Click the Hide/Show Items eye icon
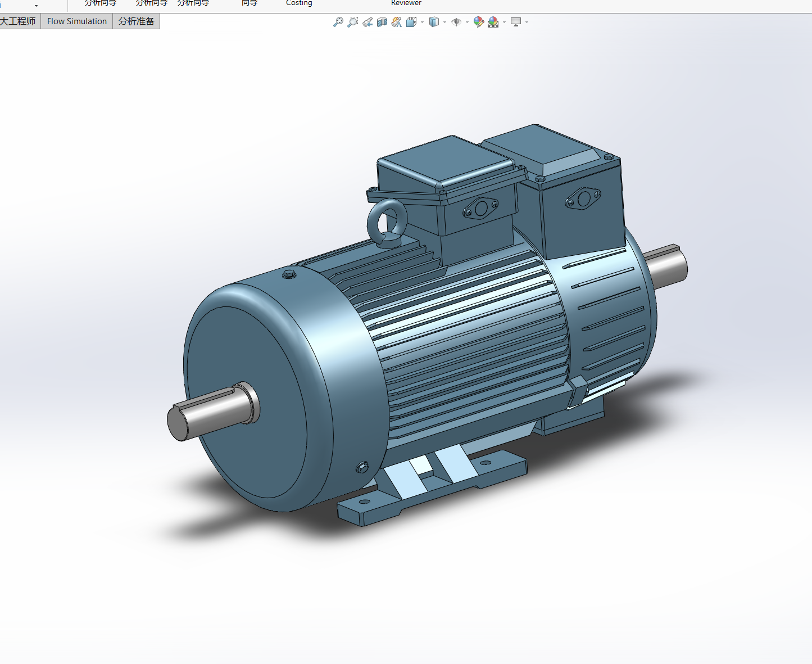Image resolution: width=812 pixels, height=664 pixels. coord(456,22)
